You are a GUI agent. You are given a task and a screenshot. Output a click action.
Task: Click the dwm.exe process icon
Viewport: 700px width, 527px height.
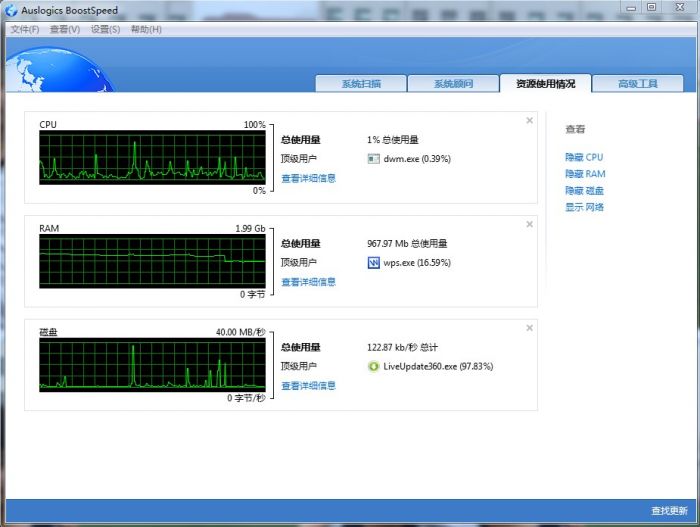point(373,159)
